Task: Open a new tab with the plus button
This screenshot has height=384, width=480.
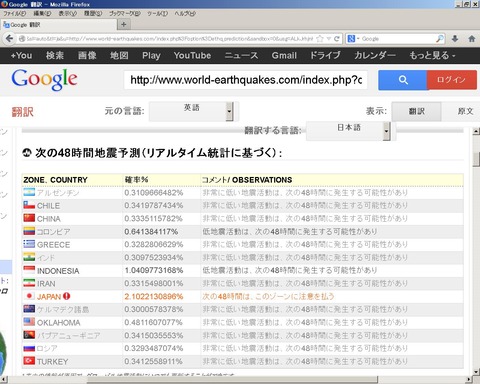Action: pyautogui.click(x=124, y=24)
